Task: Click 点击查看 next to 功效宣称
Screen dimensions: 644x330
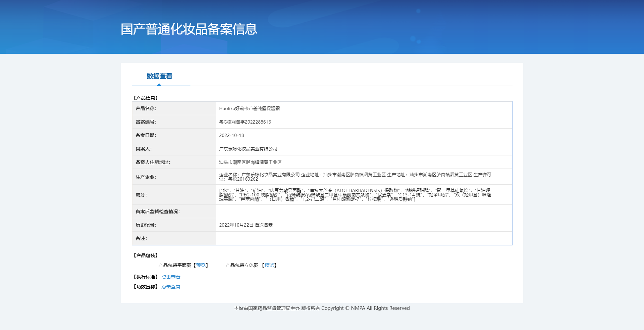Action: tap(171, 287)
